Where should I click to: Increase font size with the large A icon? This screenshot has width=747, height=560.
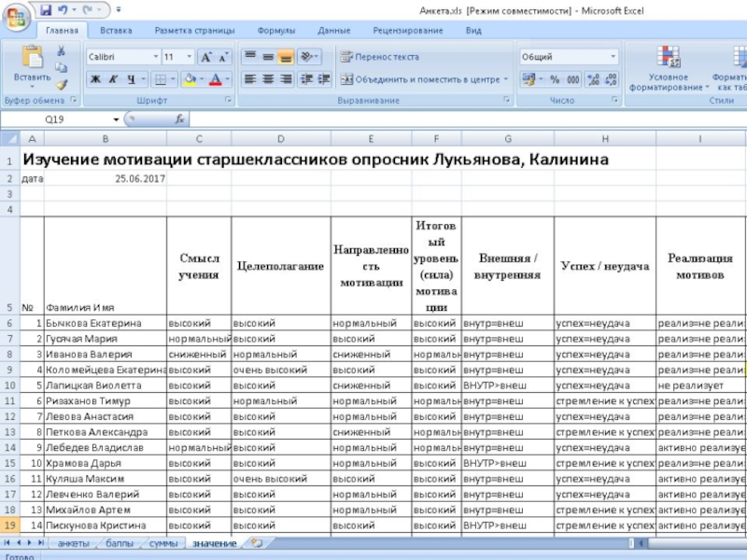(207, 57)
